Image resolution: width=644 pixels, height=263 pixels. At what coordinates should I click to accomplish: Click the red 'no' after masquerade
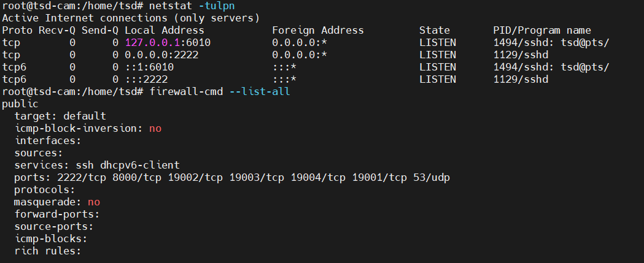[x=94, y=202]
